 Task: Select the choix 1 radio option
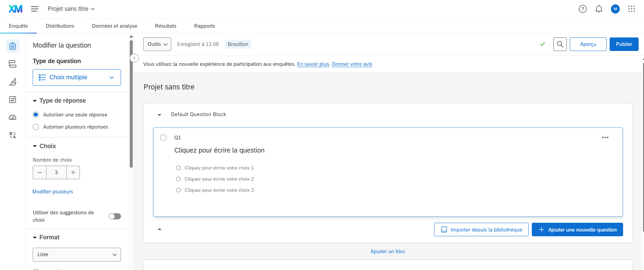pyautogui.click(x=179, y=168)
